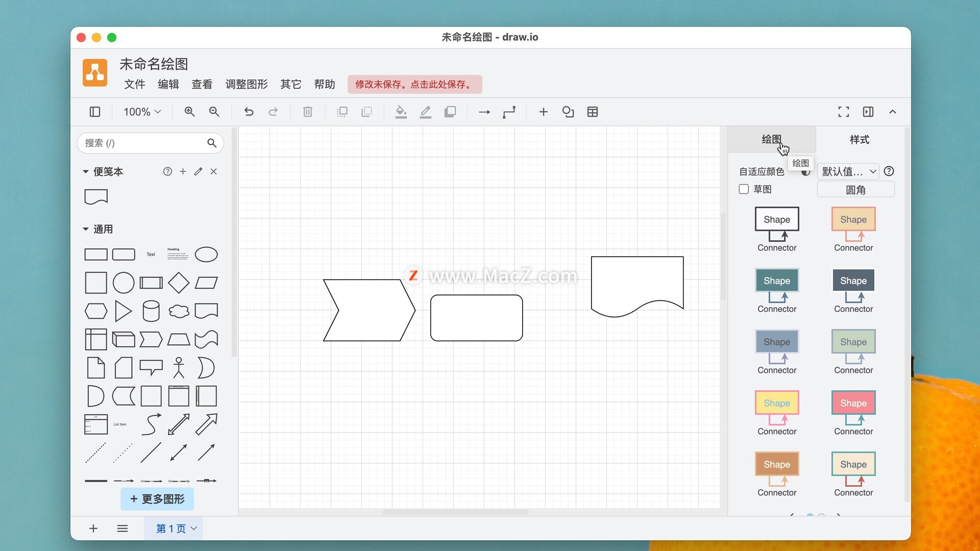980x551 pixels.
Task: Click the 更多图形 more shapes button
Action: 157,499
